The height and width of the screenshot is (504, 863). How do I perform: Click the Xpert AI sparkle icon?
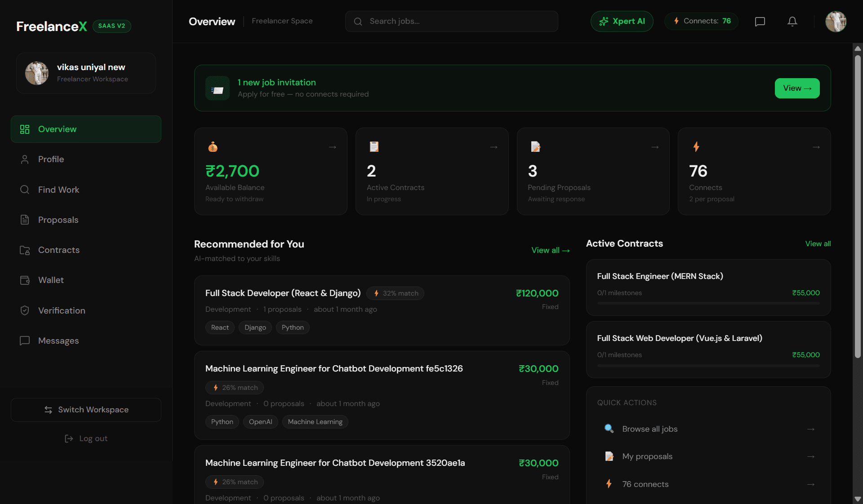[604, 22]
